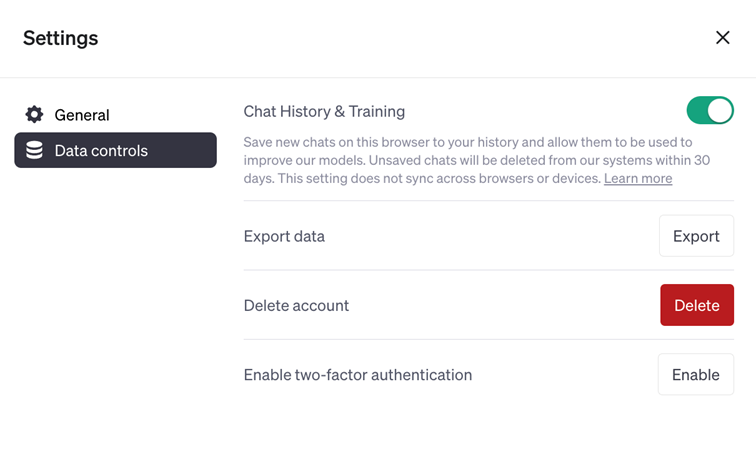Click the Chat History & Training label
This screenshot has height=457, width=756.
pyautogui.click(x=324, y=111)
